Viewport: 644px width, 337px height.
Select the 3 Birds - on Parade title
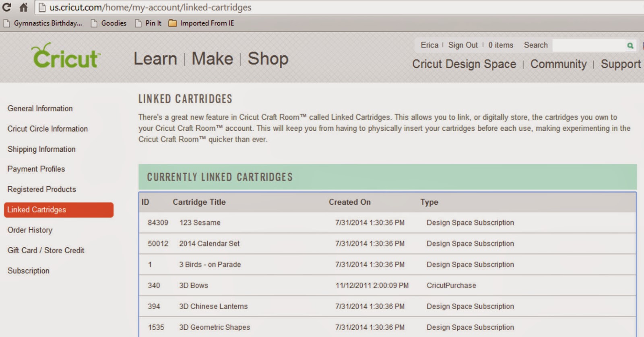tap(210, 265)
